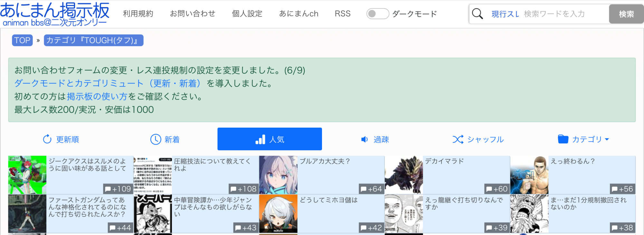Screen dimensions: 644x235
Task: Click the TOP breadcrumb button
Action: click(22, 40)
